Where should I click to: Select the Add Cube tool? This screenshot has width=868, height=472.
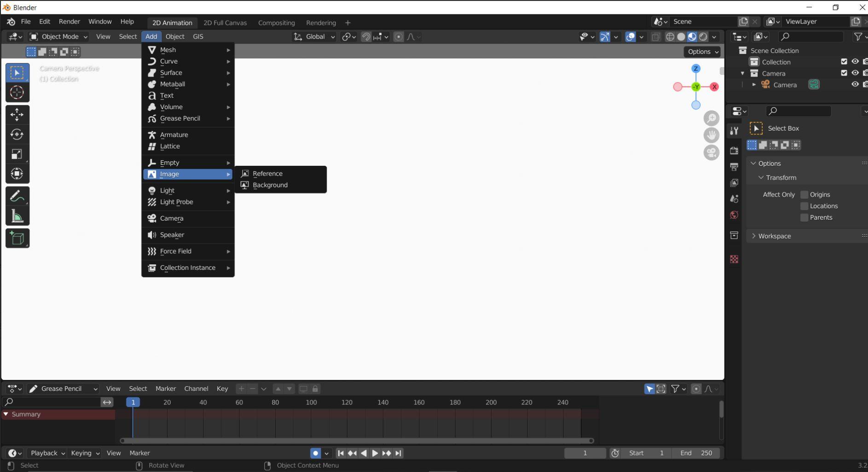click(x=17, y=238)
